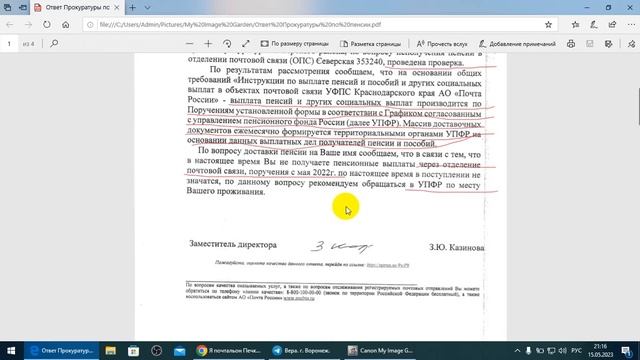The width and height of the screenshot is (640, 360).
Task: Switch PDF to full screen view
Action: (x=246, y=43)
